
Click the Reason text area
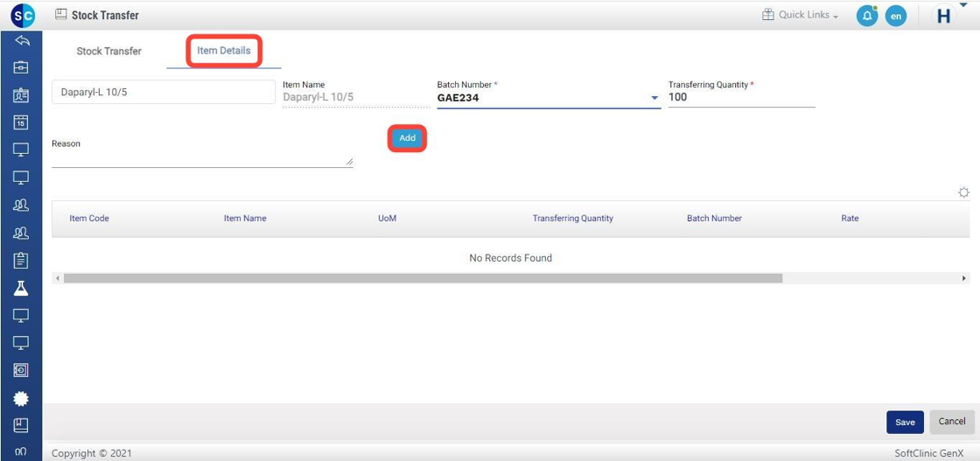pyautogui.click(x=201, y=157)
